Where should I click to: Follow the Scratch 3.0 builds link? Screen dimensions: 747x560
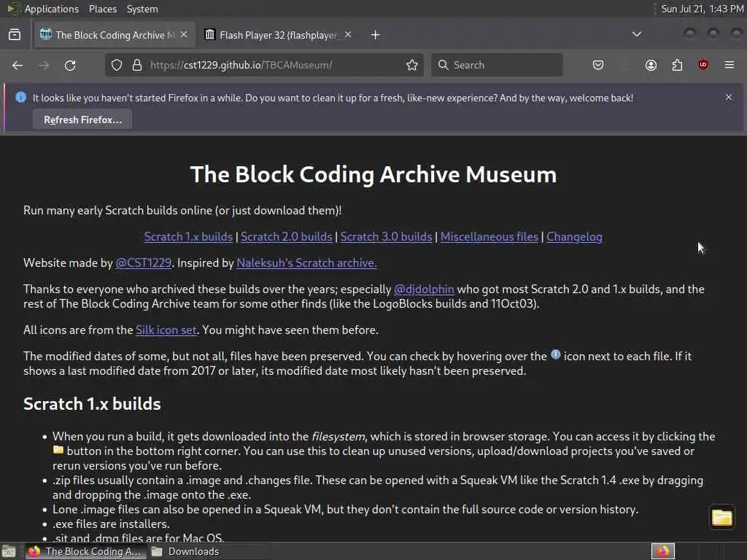point(386,237)
